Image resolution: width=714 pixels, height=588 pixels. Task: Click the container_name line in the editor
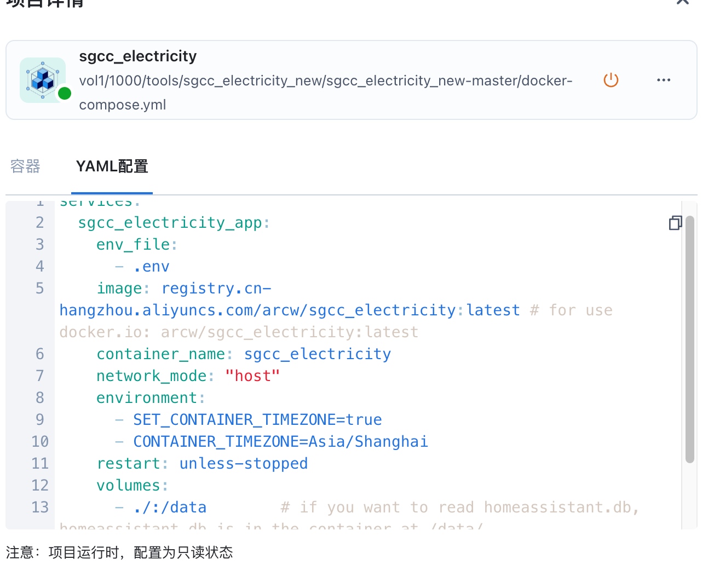click(x=243, y=354)
